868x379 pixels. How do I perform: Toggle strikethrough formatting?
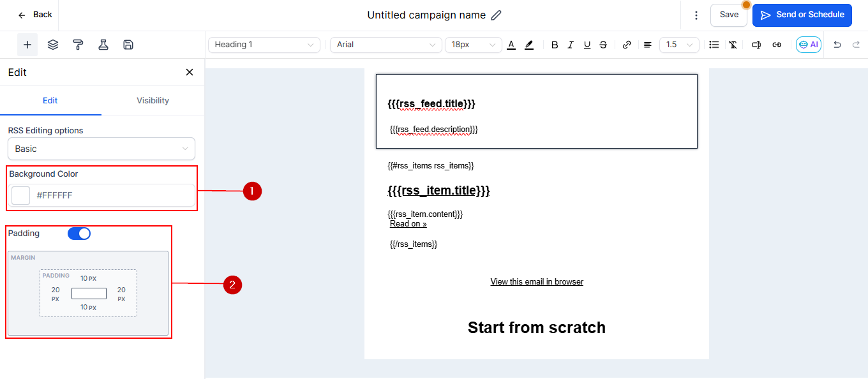coord(603,45)
